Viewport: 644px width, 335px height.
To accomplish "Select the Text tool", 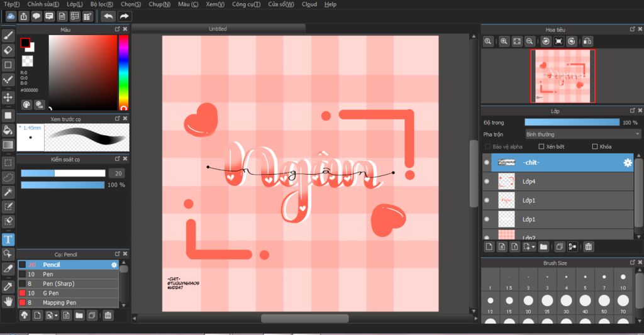I will click(8, 239).
